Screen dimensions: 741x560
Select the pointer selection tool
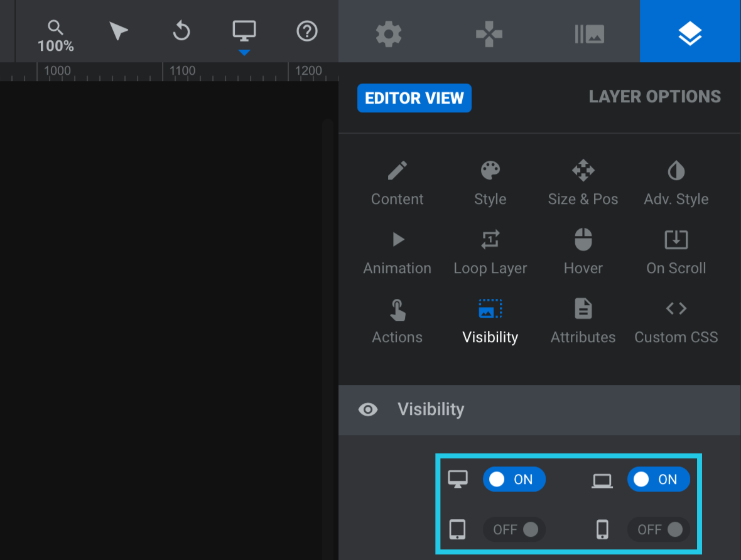(x=118, y=31)
